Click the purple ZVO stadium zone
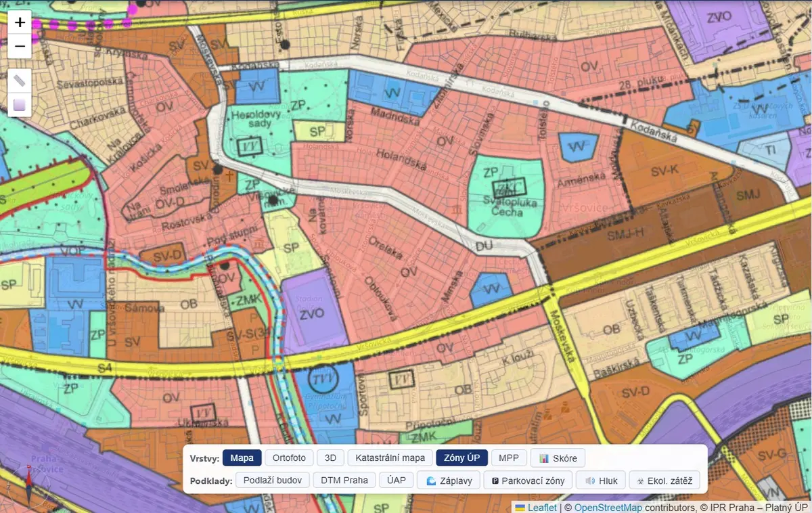This screenshot has width=812, height=513. (311, 313)
